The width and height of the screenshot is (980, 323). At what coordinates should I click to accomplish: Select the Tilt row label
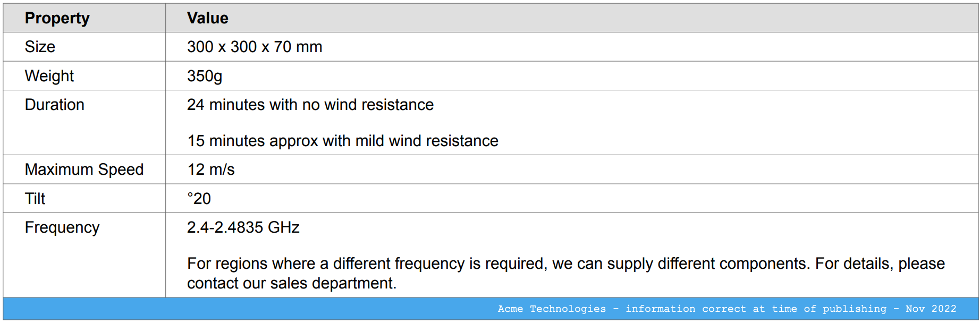(35, 199)
